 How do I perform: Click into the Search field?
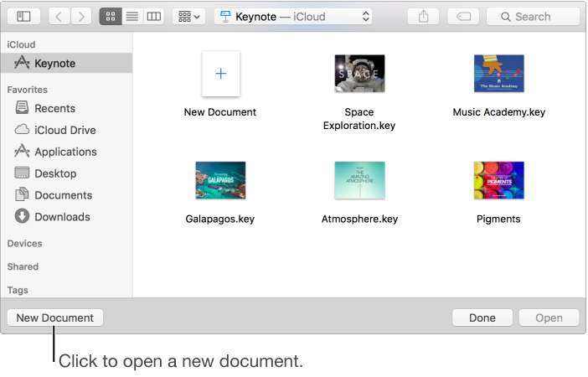point(533,17)
